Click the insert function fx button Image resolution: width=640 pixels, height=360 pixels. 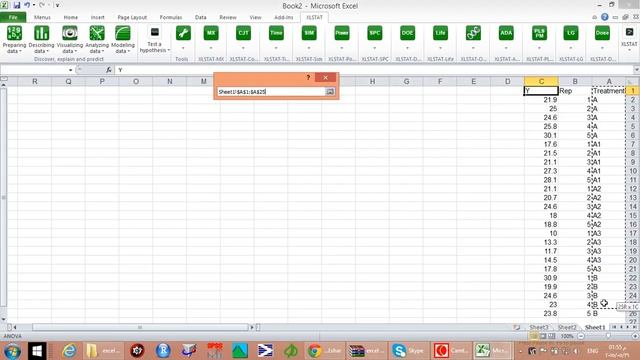109,70
